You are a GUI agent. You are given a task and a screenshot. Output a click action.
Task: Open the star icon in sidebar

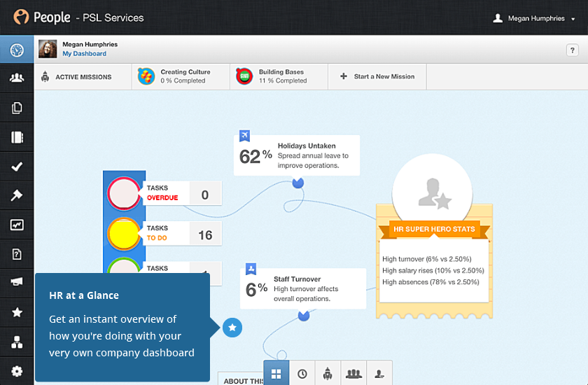pyautogui.click(x=17, y=312)
